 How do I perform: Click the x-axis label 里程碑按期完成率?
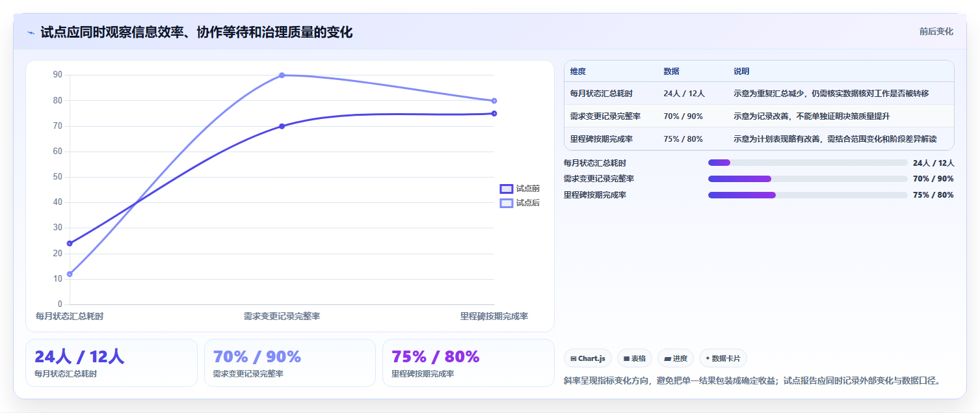click(x=494, y=316)
